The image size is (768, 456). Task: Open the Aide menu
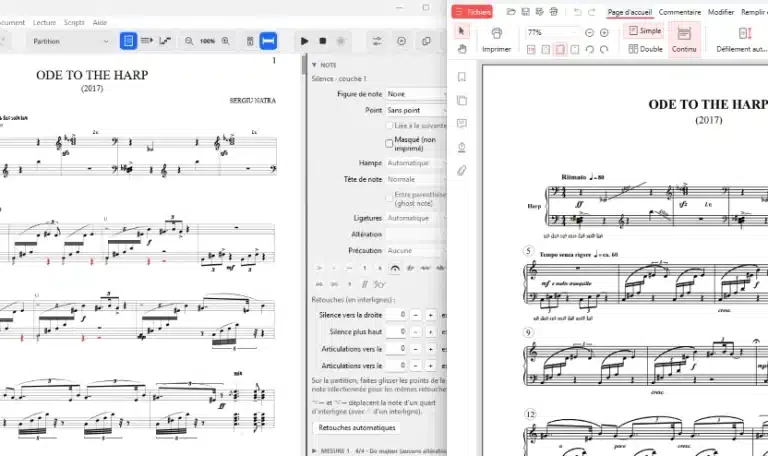click(99, 23)
